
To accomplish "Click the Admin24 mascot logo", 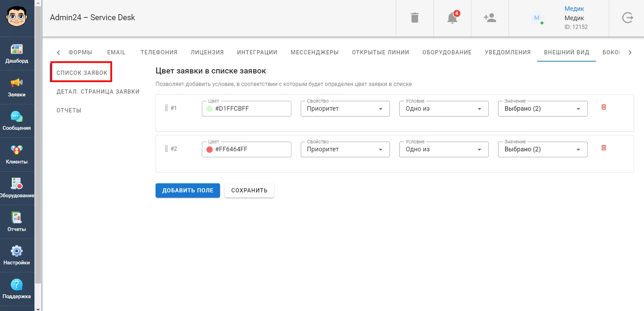I will coord(16,17).
